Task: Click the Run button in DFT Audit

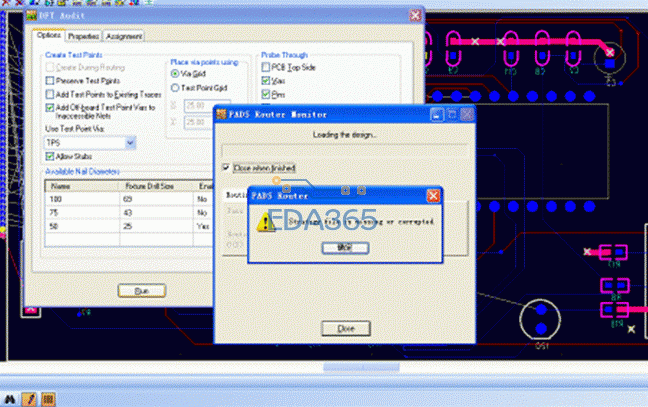Action: (x=142, y=291)
